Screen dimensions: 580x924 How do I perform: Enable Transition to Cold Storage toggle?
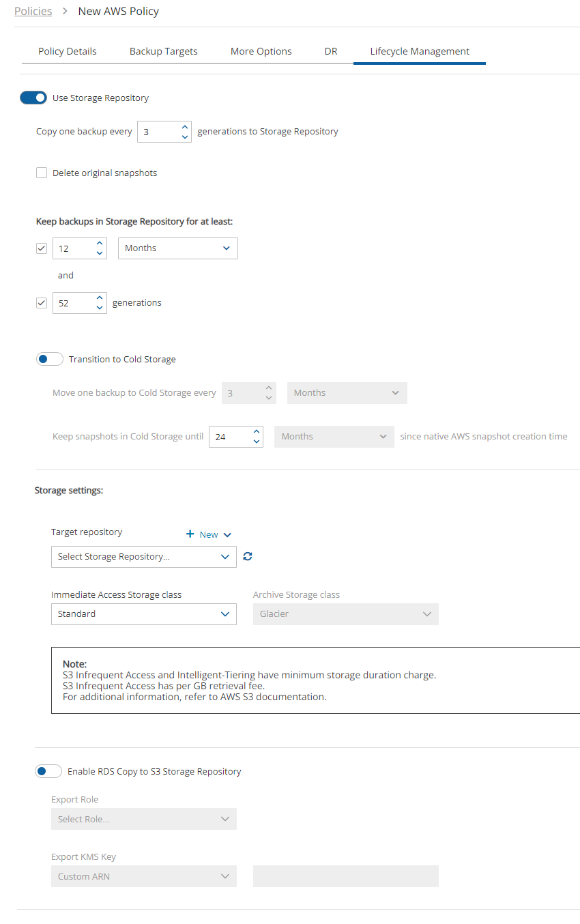click(50, 359)
